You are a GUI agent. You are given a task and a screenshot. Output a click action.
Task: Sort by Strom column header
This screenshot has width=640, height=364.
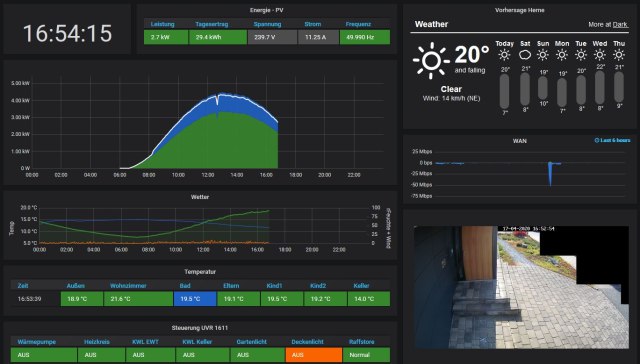tap(313, 24)
